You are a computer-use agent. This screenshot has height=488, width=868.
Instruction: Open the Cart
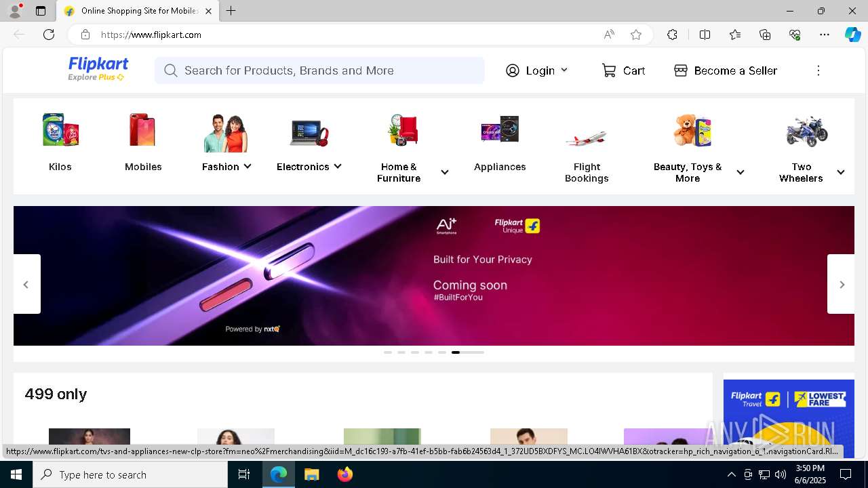coord(623,70)
